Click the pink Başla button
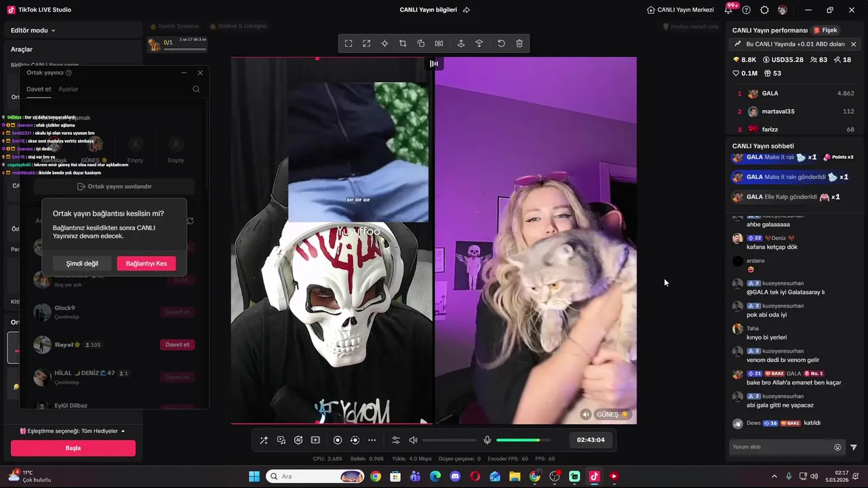 point(73,448)
